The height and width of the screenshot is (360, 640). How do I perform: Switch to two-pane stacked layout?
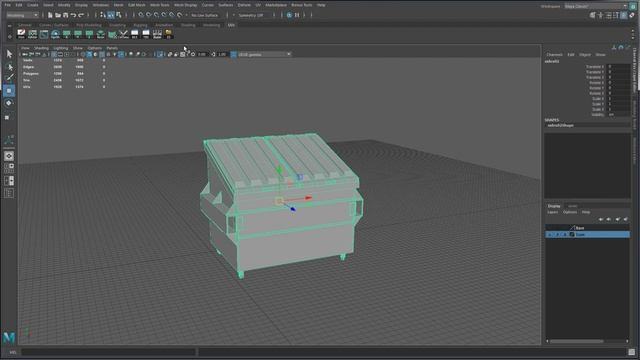pos(9,180)
